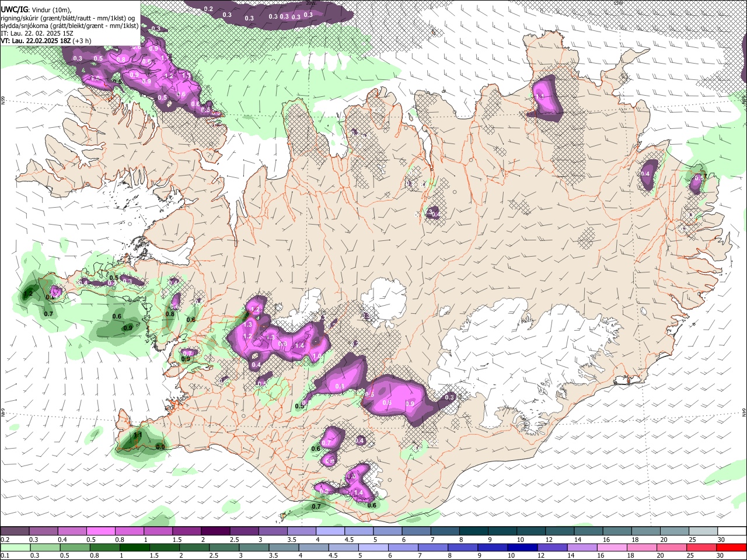Click the 1.1 value in northeast purple snow patch
The image size is (747, 560).
click(x=540, y=97)
